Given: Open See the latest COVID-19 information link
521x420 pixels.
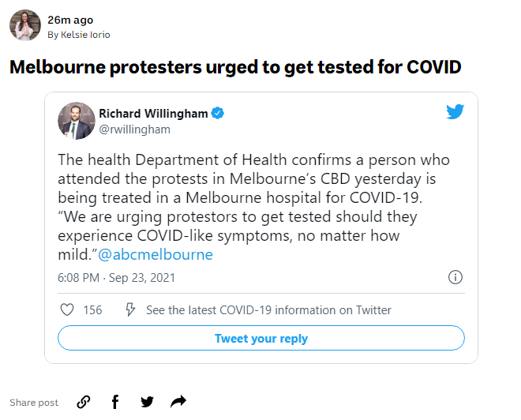Looking at the screenshot, I should (268, 310).
